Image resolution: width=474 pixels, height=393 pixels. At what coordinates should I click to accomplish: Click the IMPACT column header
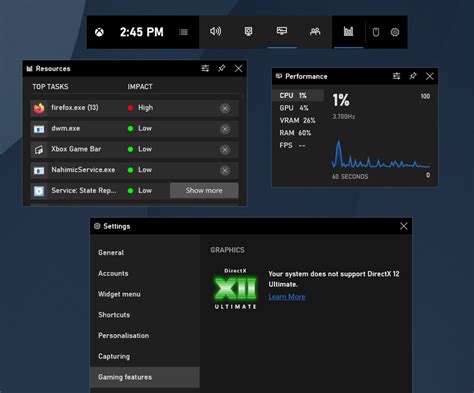tap(140, 87)
